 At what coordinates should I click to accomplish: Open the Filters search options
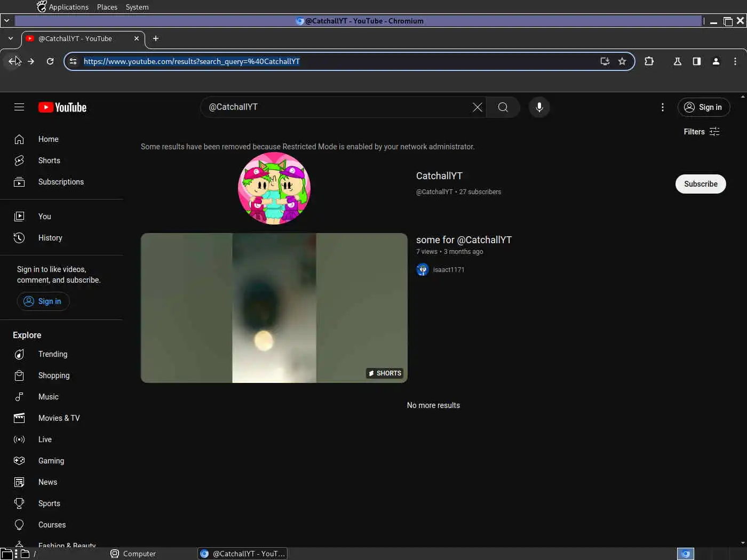pyautogui.click(x=702, y=132)
